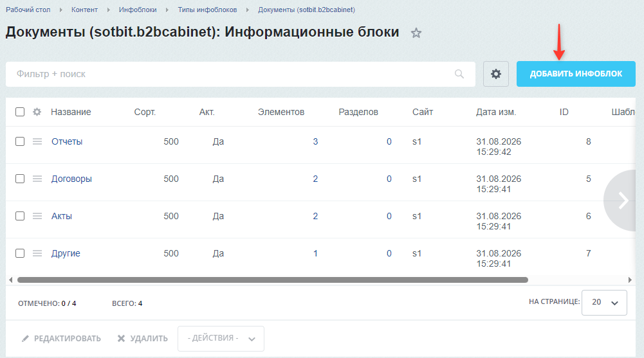Screen dimensions: 644x358
Task: Sort by Сайт column header
Action: point(423,112)
